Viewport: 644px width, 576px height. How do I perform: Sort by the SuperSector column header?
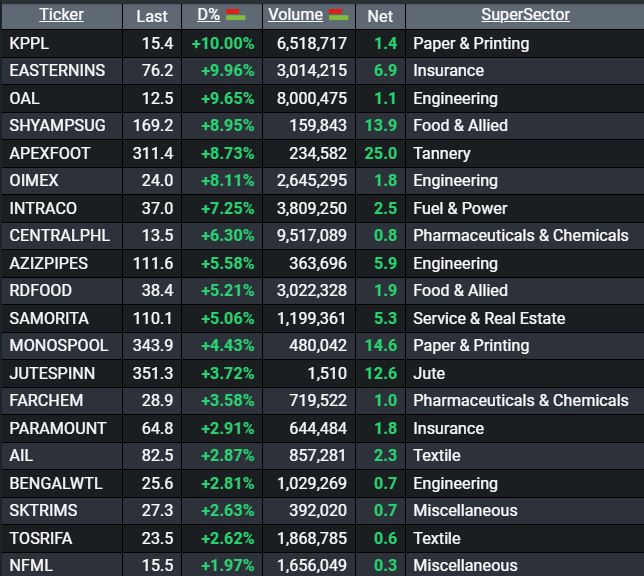(x=525, y=15)
